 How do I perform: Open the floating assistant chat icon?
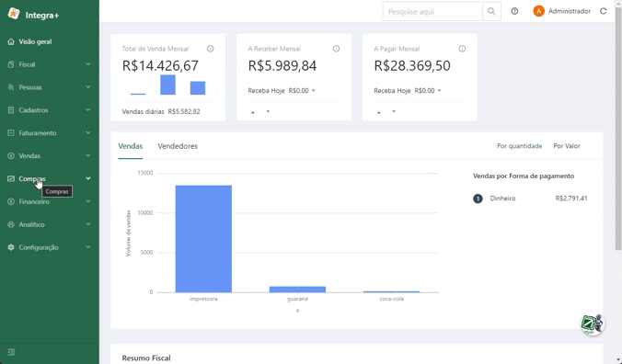pos(592,324)
